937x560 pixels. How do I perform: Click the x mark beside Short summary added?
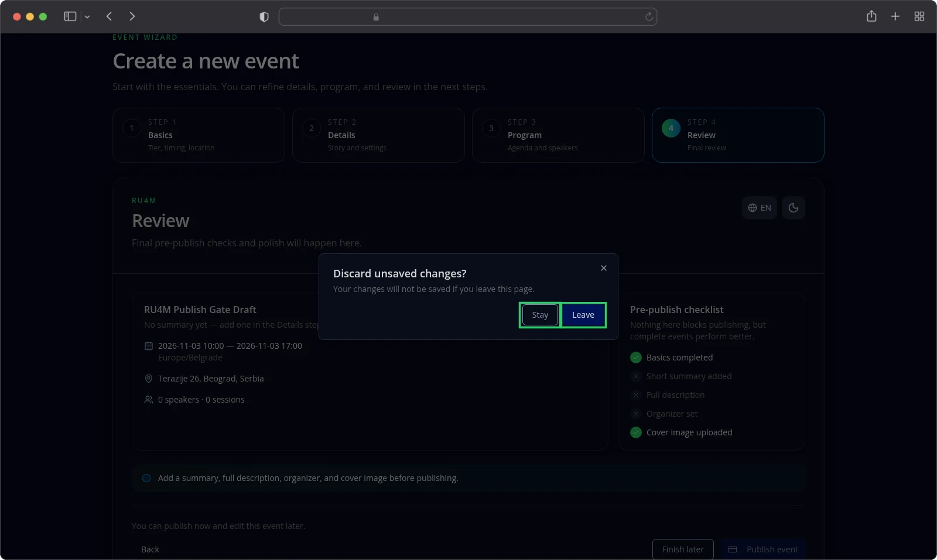[636, 376]
